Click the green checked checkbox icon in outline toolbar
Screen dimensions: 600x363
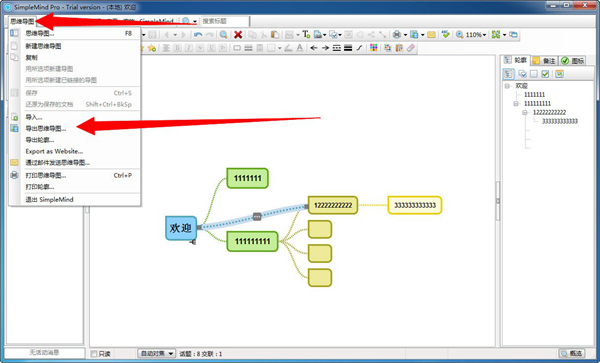click(x=545, y=74)
